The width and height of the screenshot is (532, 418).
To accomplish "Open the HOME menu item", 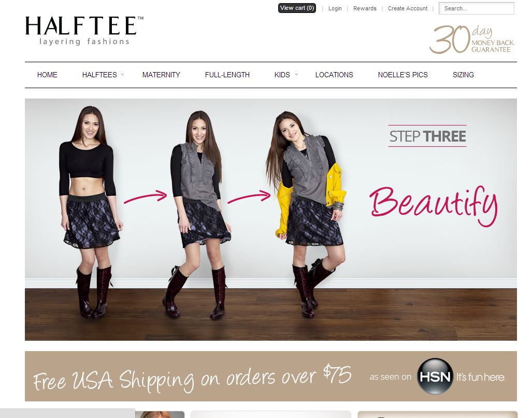I will (47, 75).
